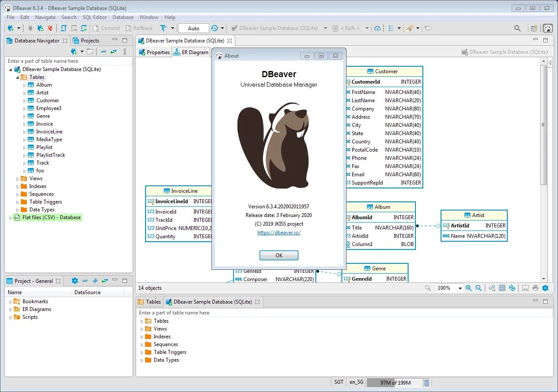Click the transaction log clock icon
This screenshot has height=392, width=558.
click(214, 28)
